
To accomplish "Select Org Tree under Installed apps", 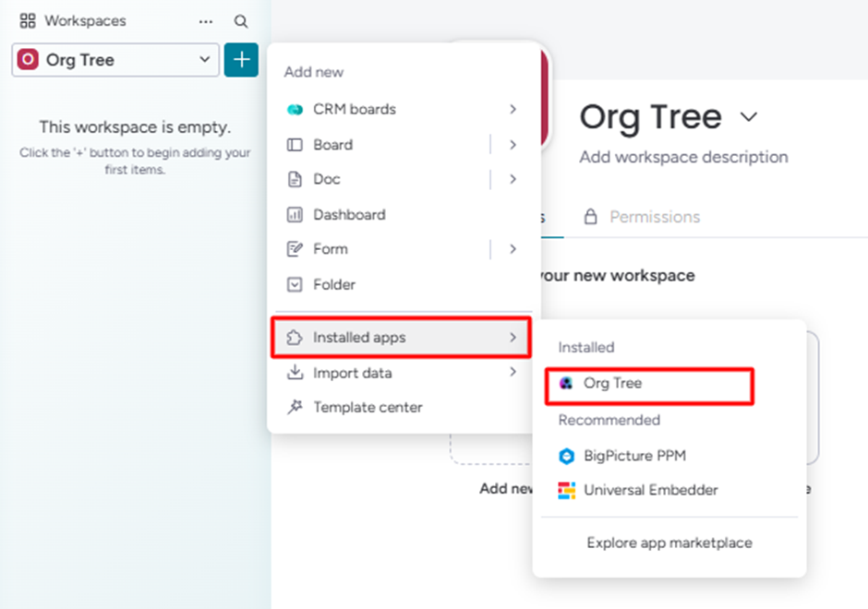I will (649, 386).
